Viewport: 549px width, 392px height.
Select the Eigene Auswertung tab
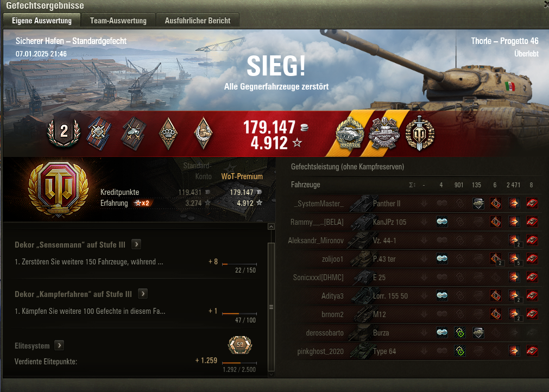[42, 20]
